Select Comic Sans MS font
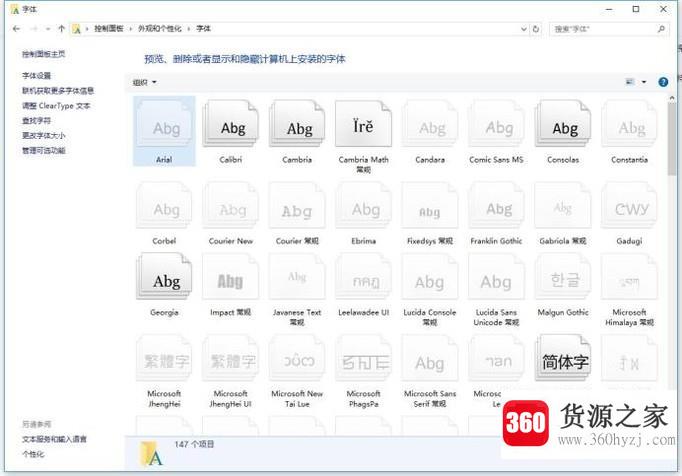Viewport: 682px width, 476px height. click(x=496, y=124)
